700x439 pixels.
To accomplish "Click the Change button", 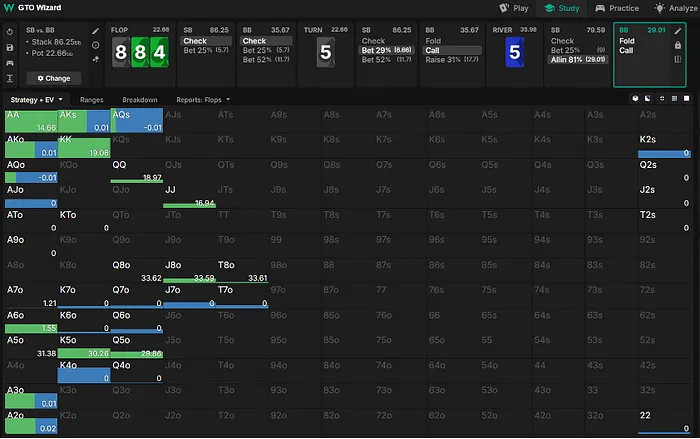I will click(53, 77).
